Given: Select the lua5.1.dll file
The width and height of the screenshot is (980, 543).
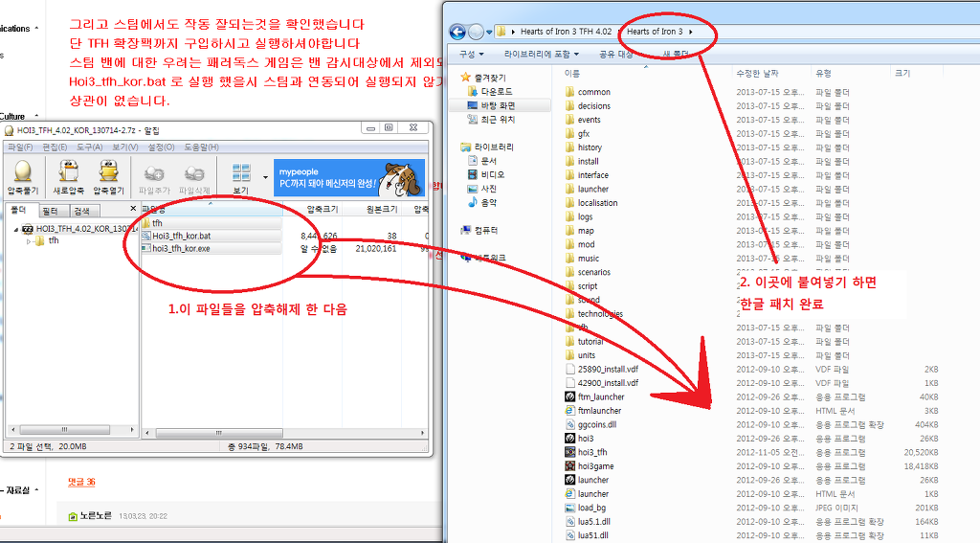Looking at the screenshot, I should [x=588, y=521].
